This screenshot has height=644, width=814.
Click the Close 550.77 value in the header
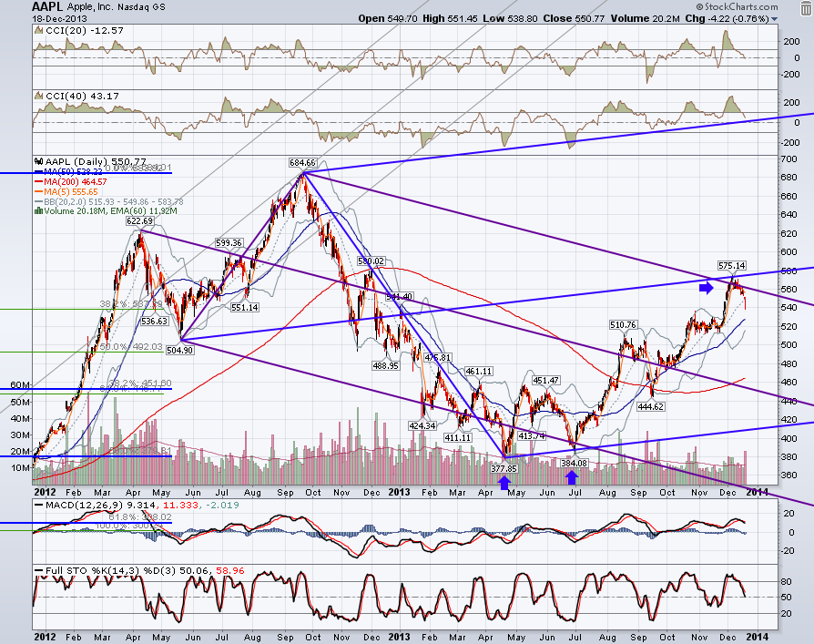tap(575, 19)
